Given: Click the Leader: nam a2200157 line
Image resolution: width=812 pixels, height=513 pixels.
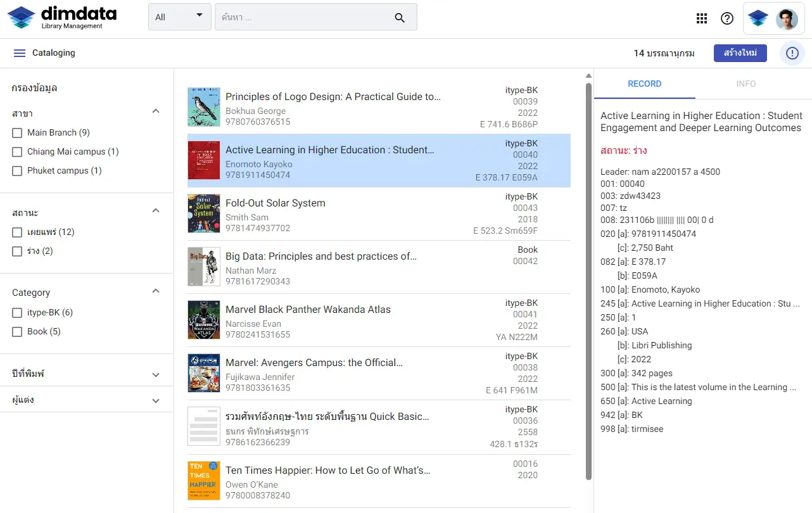Looking at the screenshot, I should pyautogui.click(x=660, y=172).
